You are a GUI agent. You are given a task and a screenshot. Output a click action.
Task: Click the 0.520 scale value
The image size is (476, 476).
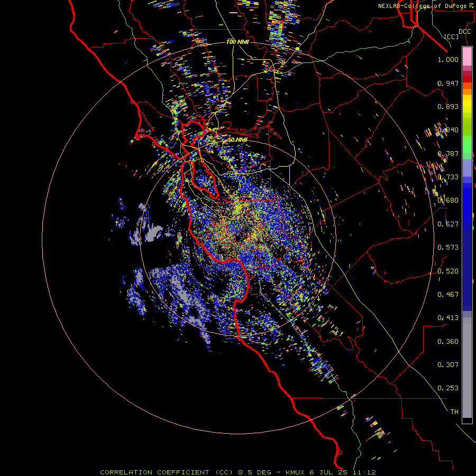(448, 271)
